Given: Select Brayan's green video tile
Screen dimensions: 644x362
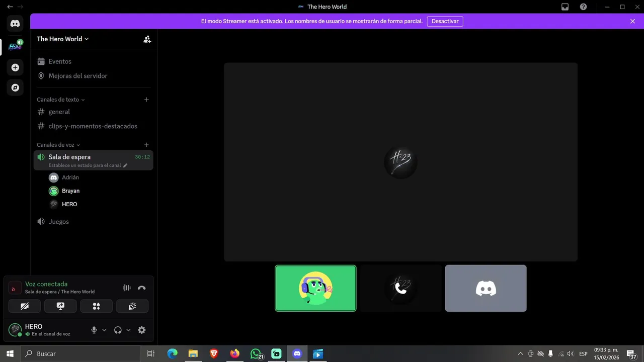Looking at the screenshot, I should pos(315,288).
